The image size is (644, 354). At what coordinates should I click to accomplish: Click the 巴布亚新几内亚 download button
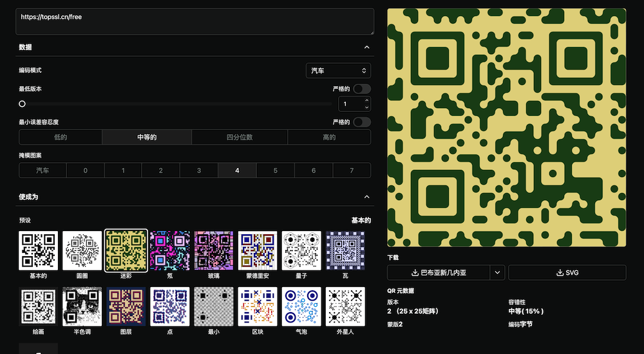pyautogui.click(x=438, y=273)
